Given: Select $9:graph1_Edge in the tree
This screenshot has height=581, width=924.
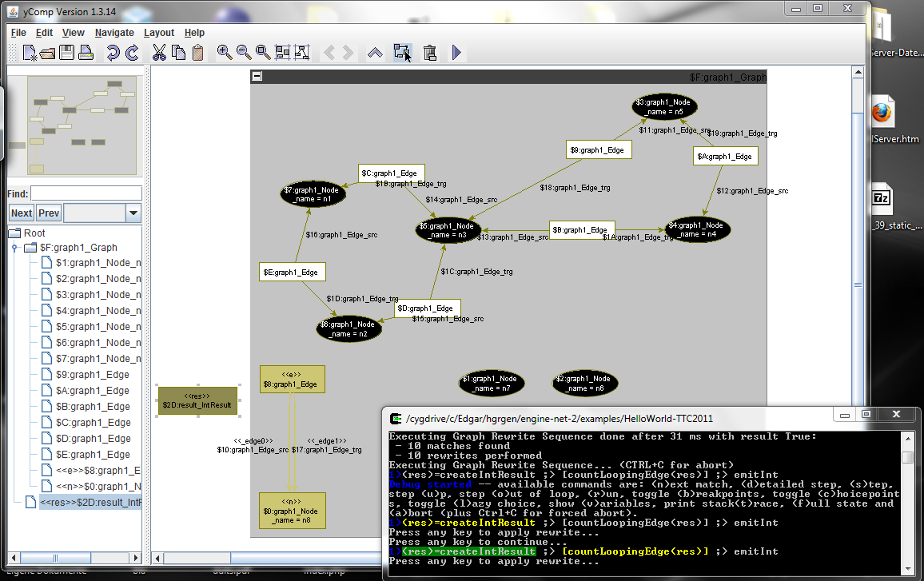Looking at the screenshot, I should coord(92,375).
